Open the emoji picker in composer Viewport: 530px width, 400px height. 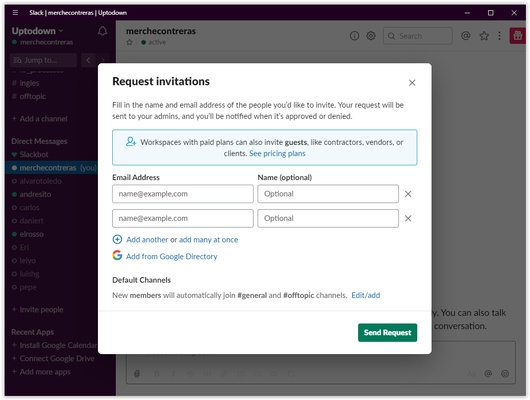[505, 374]
